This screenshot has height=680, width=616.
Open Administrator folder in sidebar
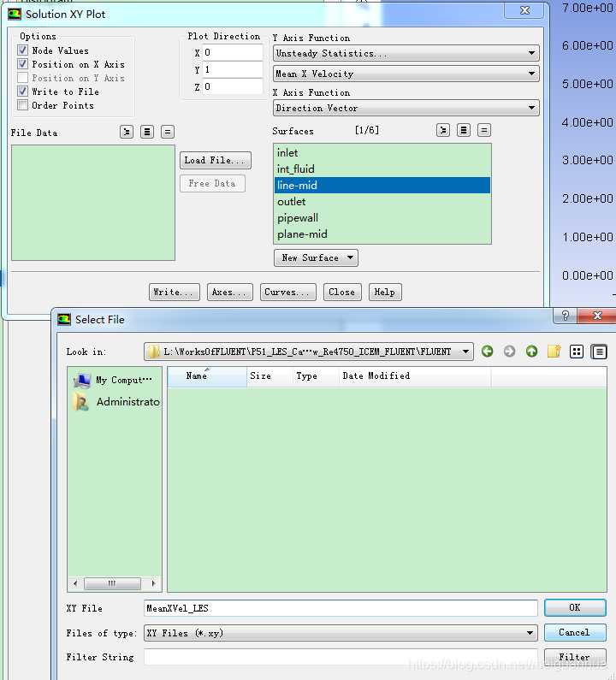coord(116,402)
